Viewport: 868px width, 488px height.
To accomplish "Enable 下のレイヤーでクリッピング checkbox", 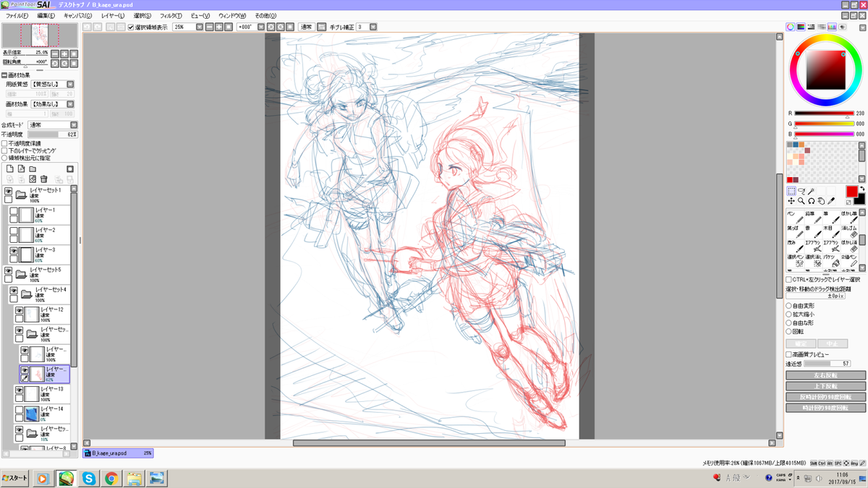I will [5, 150].
